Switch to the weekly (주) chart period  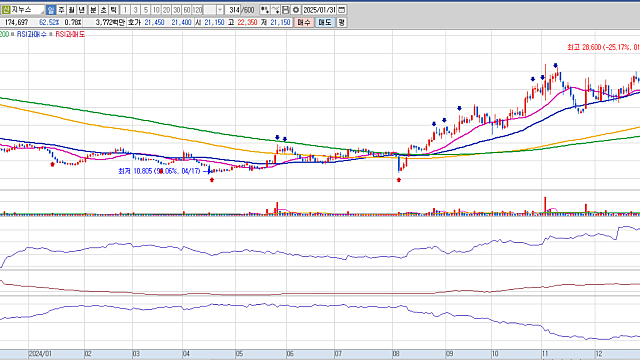tap(61, 10)
